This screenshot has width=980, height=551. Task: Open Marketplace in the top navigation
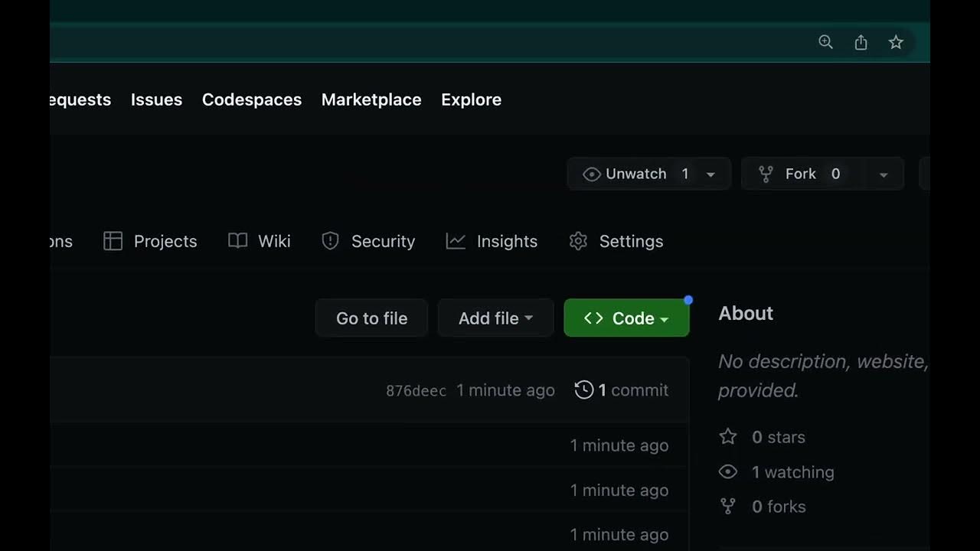click(x=371, y=99)
